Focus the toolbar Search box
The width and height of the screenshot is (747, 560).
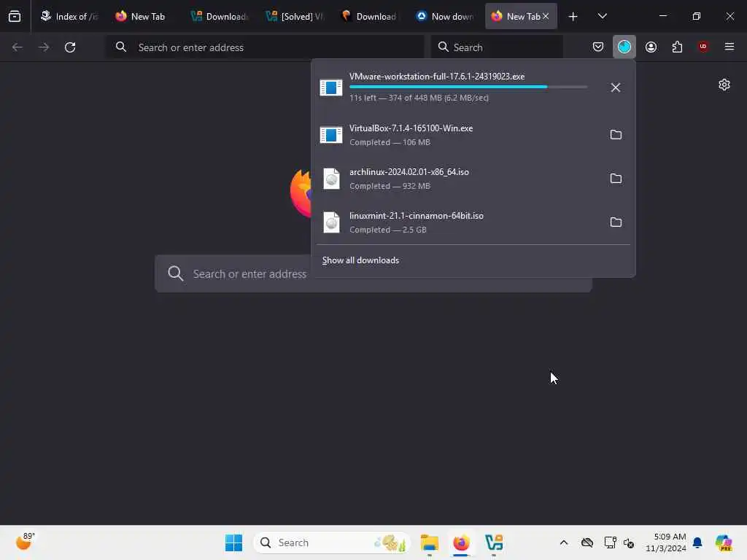pyautogui.click(x=497, y=47)
